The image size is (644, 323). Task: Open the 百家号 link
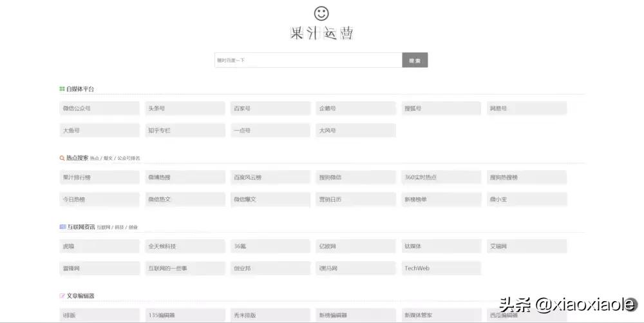coord(270,108)
